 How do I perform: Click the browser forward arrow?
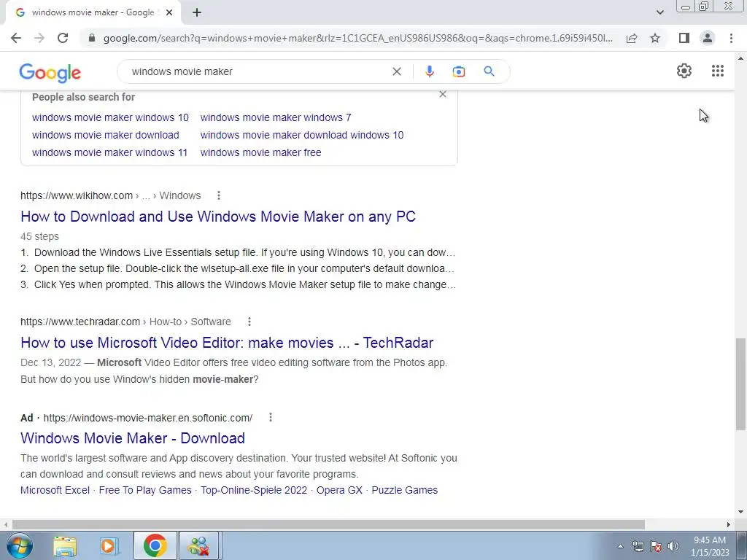point(39,38)
